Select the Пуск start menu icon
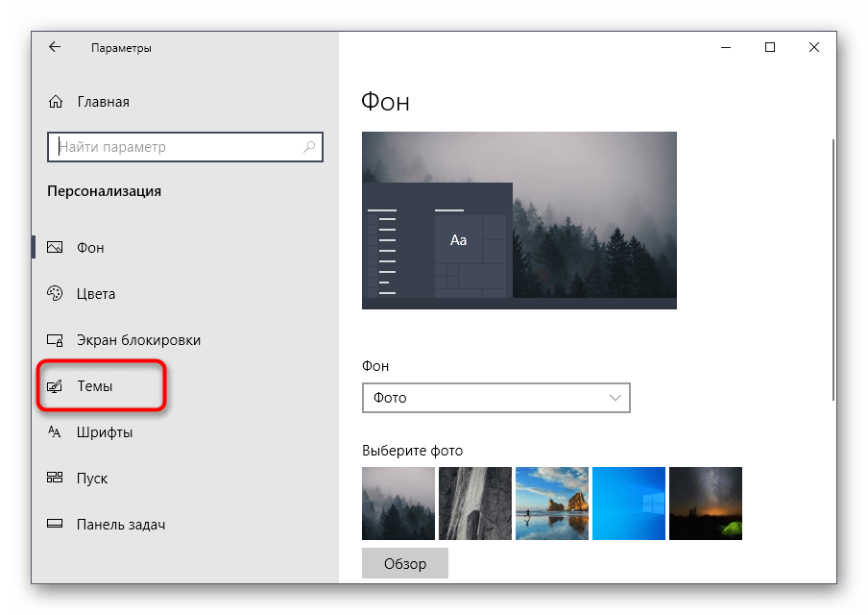Viewport: 868px width, 615px height. pyautogui.click(x=56, y=479)
